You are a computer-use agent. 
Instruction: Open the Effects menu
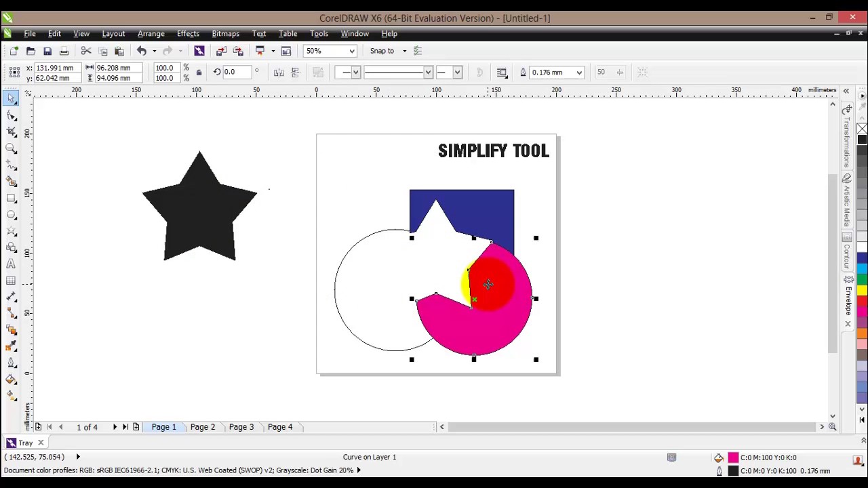(188, 33)
